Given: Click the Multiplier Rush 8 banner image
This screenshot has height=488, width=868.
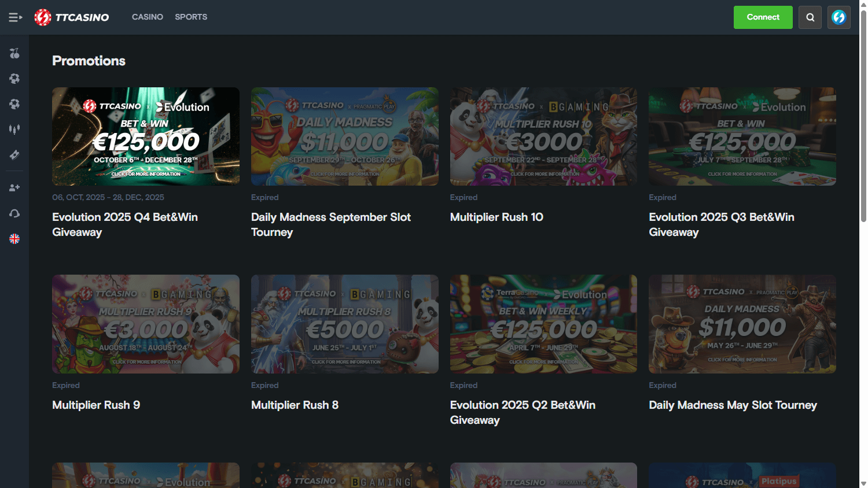Looking at the screenshot, I should tap(344, 323).
